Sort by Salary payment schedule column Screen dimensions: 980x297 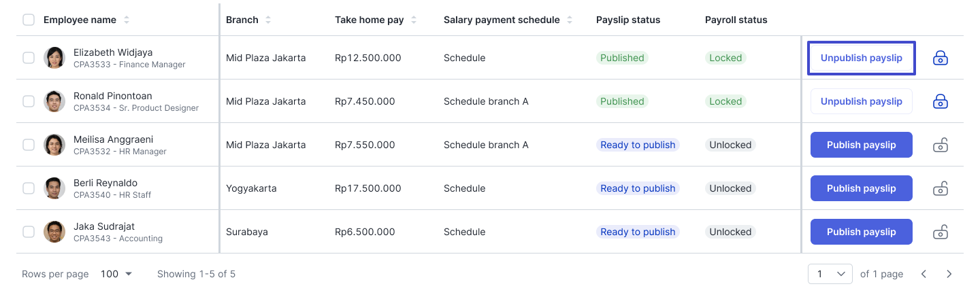[x=570, y=20]
